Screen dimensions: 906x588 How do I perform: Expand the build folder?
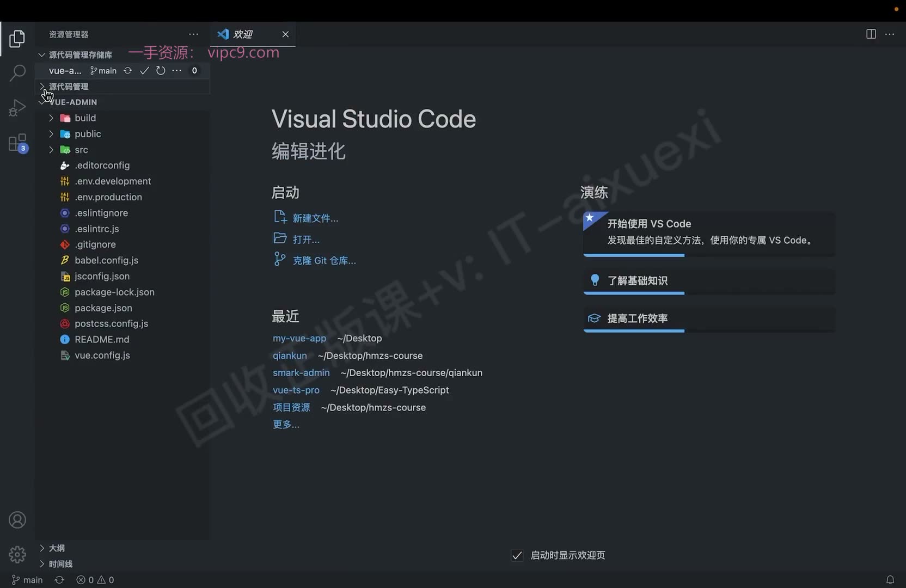51,118
